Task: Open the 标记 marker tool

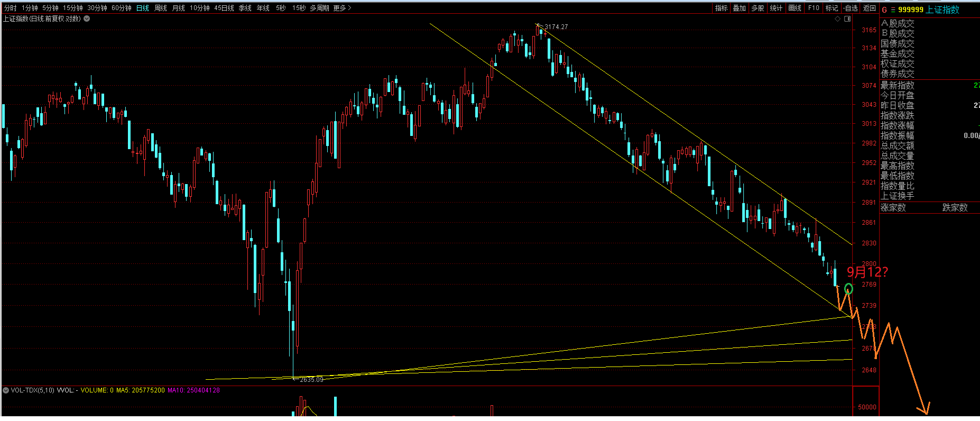Action: coord(831,8)
